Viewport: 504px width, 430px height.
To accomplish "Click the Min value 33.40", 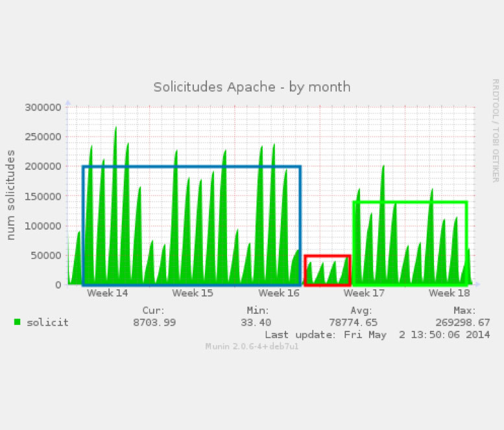I will 258,322.
